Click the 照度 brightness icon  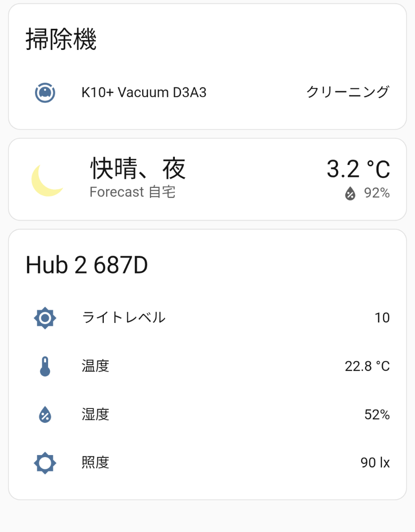45,463
